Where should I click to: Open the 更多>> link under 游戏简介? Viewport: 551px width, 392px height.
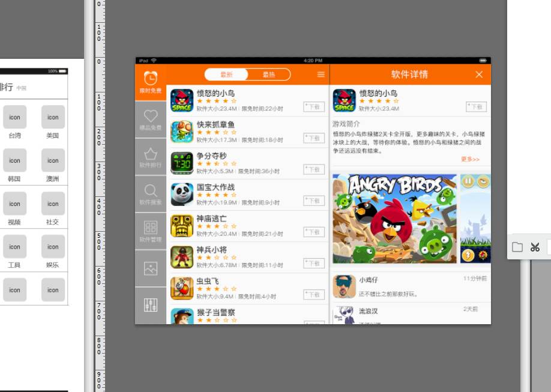(470, 159)
